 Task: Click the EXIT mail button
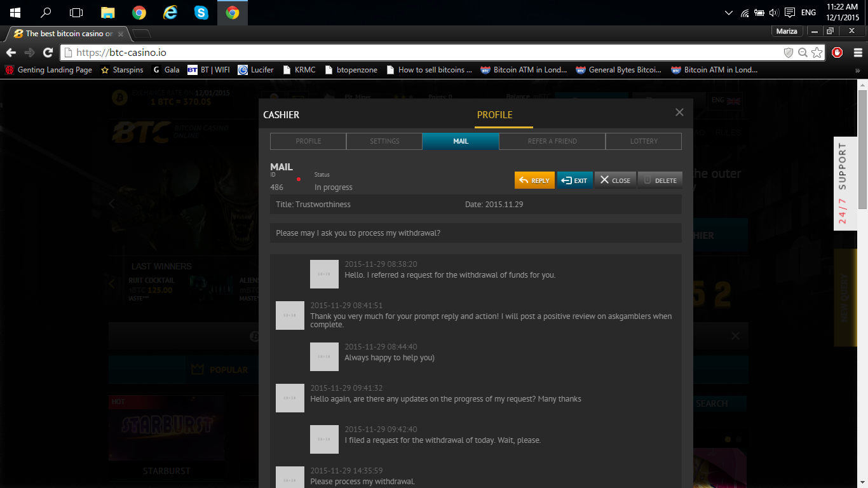(x=575, y=180)
